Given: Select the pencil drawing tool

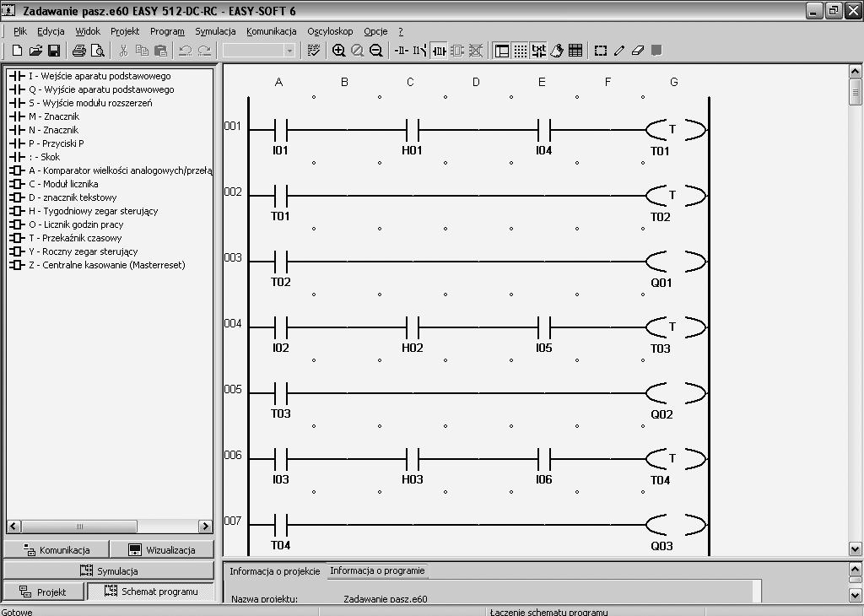Looking at the screenshot, I should (x=619, y=51).
